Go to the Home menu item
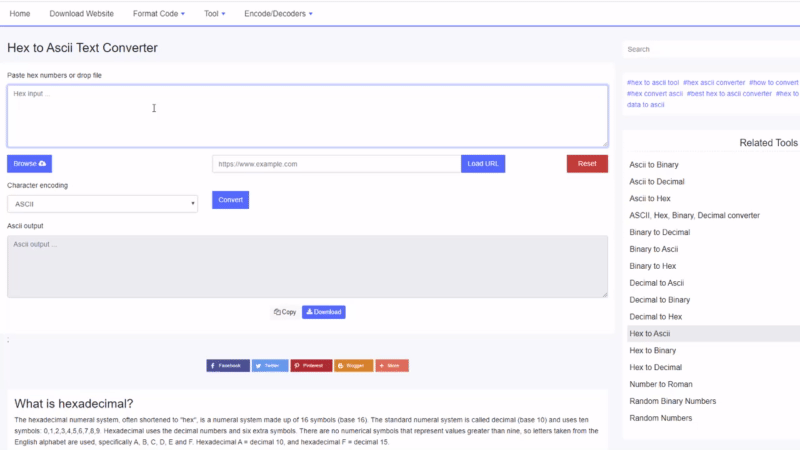Viewport: 800px width, 450px height. [20, 14]
